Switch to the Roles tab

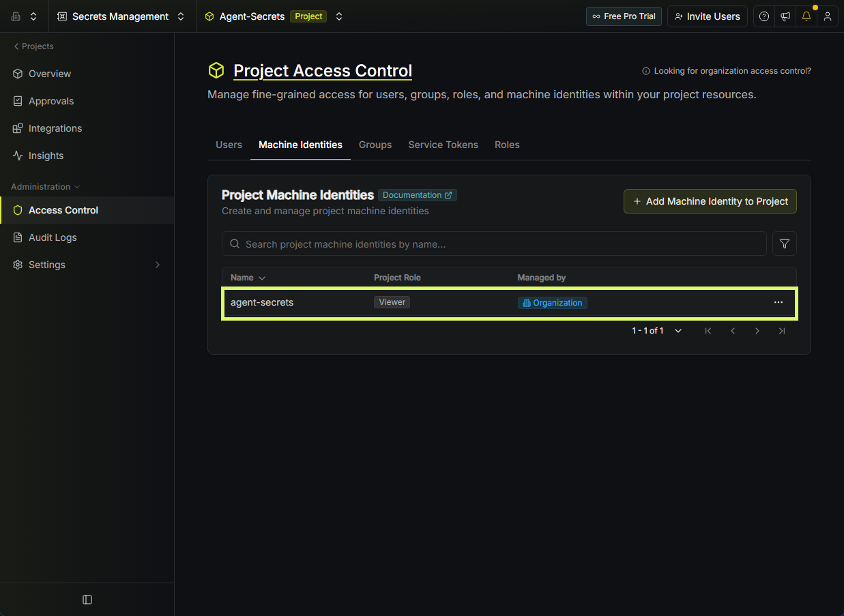point(507,145)
